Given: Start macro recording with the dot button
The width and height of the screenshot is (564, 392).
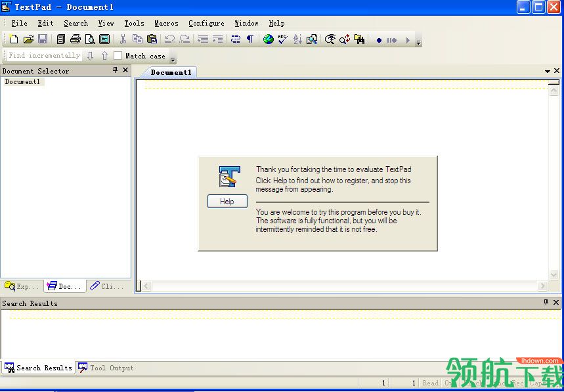Looking at the screenshot, I should [x=379, y=40].
